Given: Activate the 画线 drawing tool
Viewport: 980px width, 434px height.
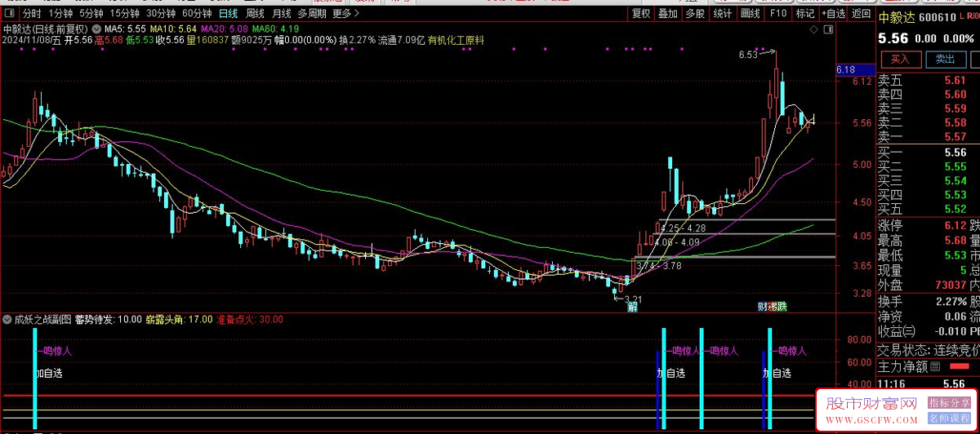Looking at the screenshot, I should point(750,14).
